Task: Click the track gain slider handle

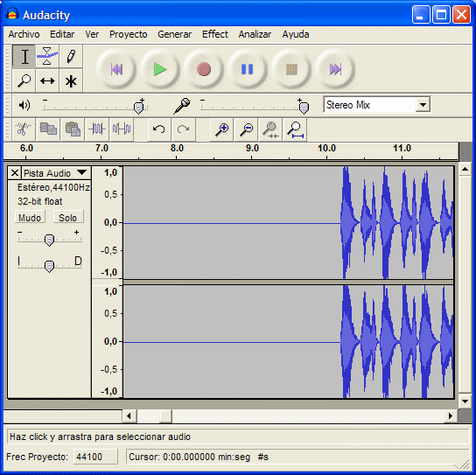Action: click(x=49, y=240)
